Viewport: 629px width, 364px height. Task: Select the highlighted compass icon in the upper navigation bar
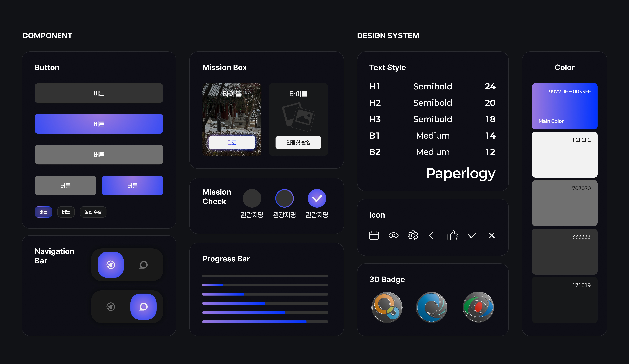tap(111, 265)
